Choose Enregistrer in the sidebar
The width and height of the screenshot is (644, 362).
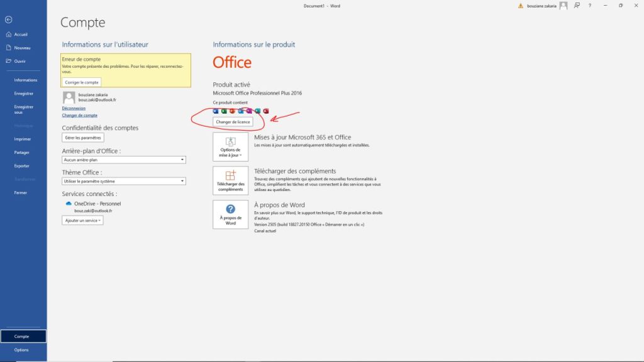click(23, 94)
